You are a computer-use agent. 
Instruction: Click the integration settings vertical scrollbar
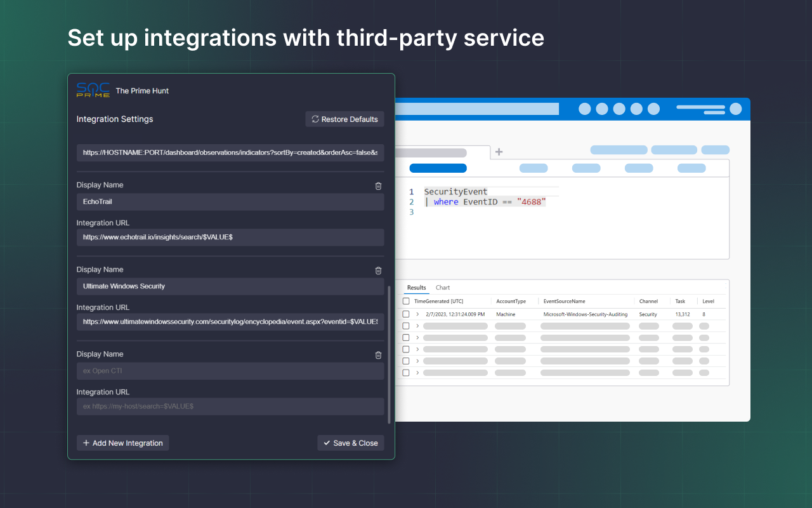click(390, 354)
